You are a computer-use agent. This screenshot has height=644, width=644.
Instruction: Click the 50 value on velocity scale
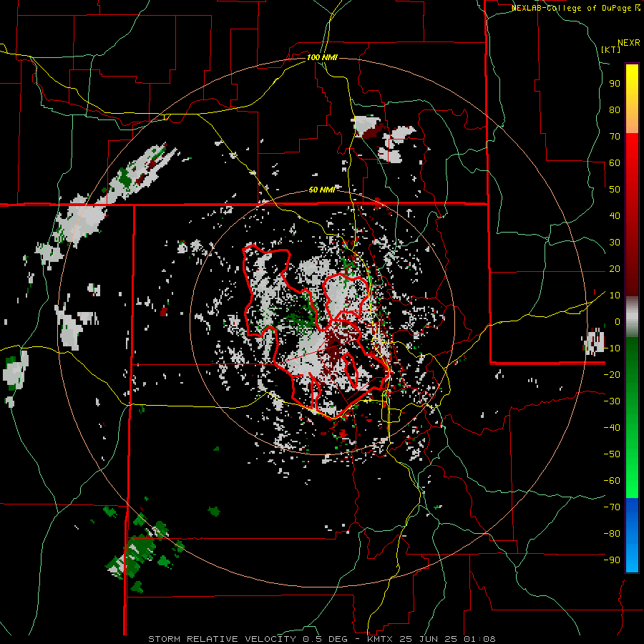[x=615, y=190]
